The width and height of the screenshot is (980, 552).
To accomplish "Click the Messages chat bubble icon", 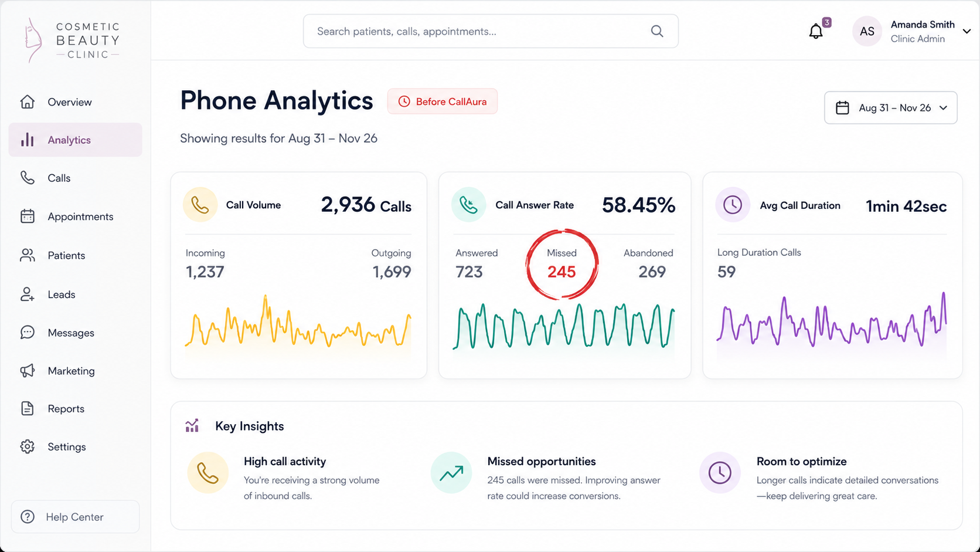I will (27, 333).
